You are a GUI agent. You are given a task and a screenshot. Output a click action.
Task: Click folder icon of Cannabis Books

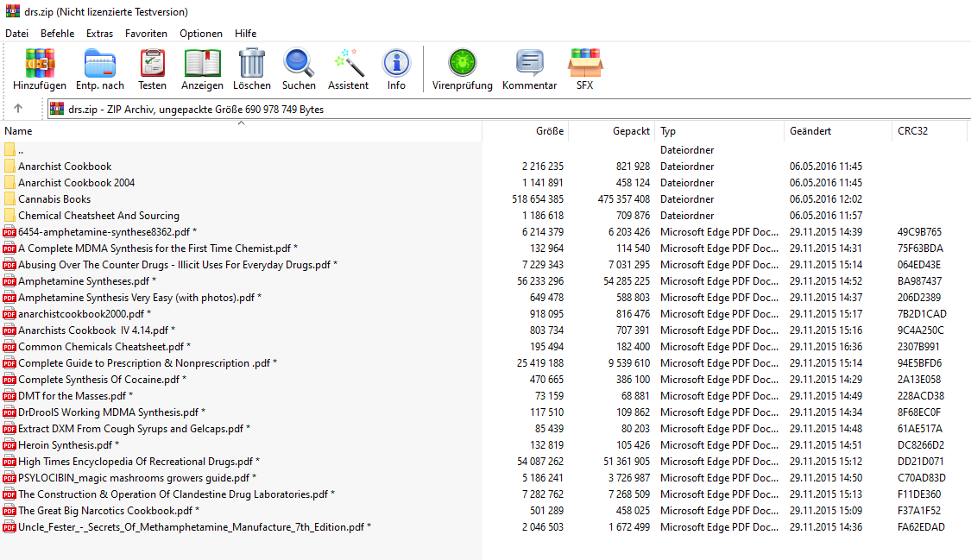9,199
